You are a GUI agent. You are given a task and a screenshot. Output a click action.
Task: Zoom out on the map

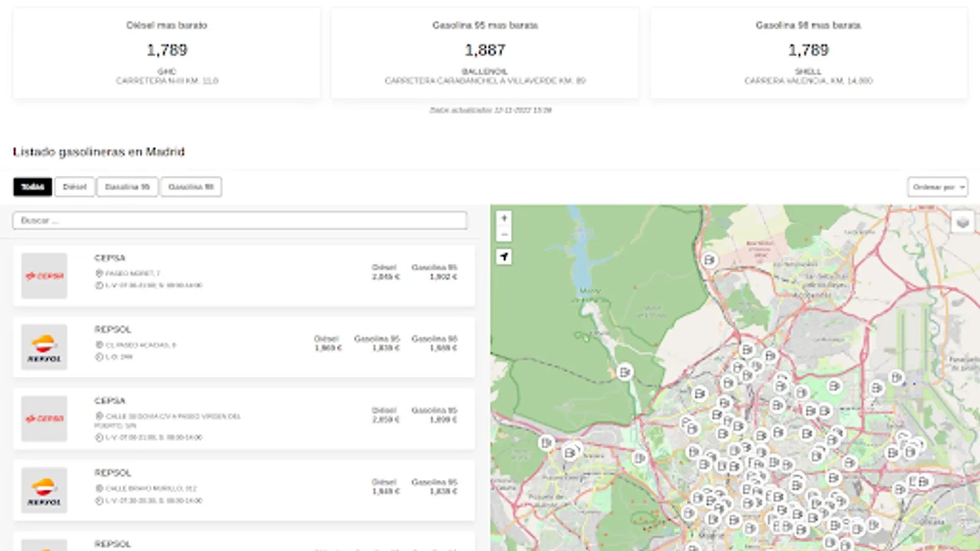pyautogui.click(x=504, y=234)
